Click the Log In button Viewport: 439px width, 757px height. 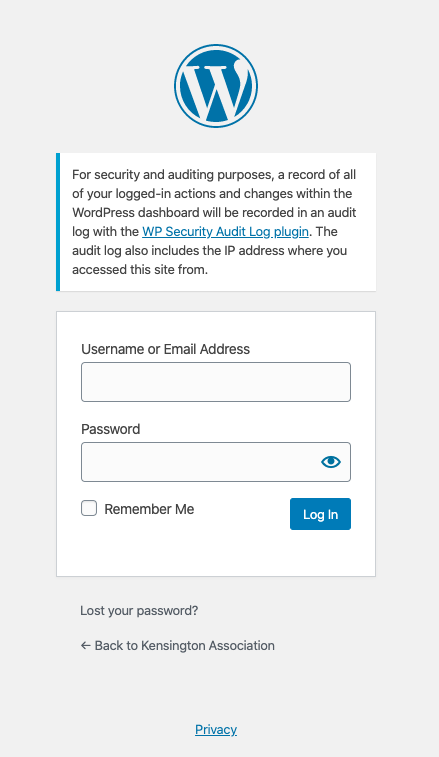tap(320, 514)
